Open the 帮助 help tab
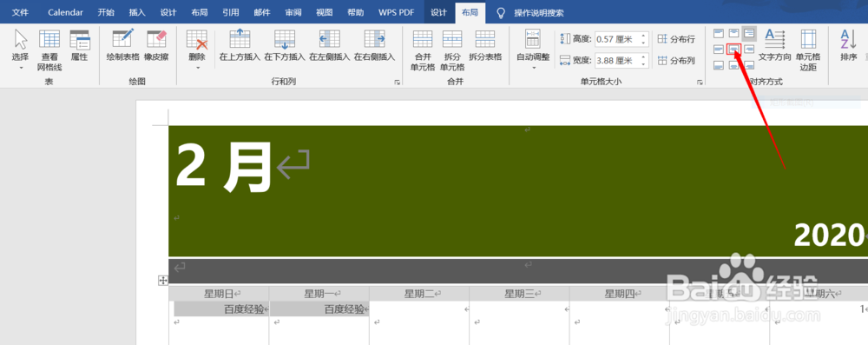 click(355, 12)
